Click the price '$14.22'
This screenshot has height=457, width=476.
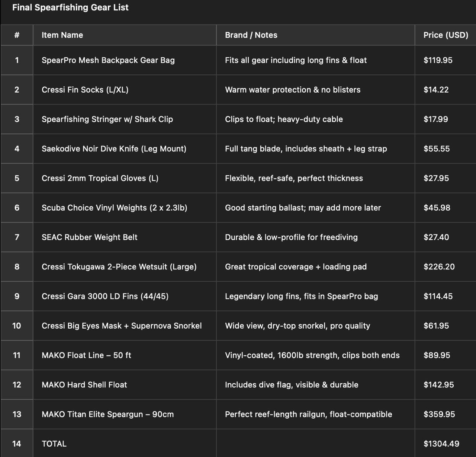point(436,90)
